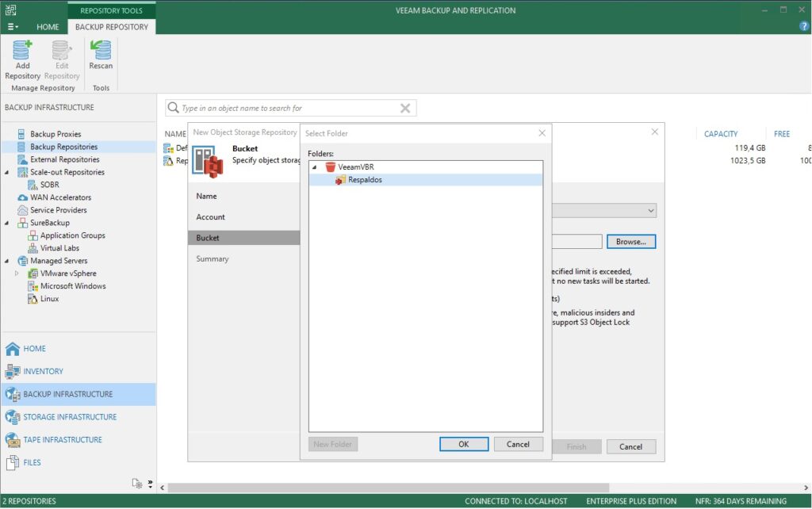Click the Storage Infrastructure icon
Screen dimensions: 812x509
13,417
